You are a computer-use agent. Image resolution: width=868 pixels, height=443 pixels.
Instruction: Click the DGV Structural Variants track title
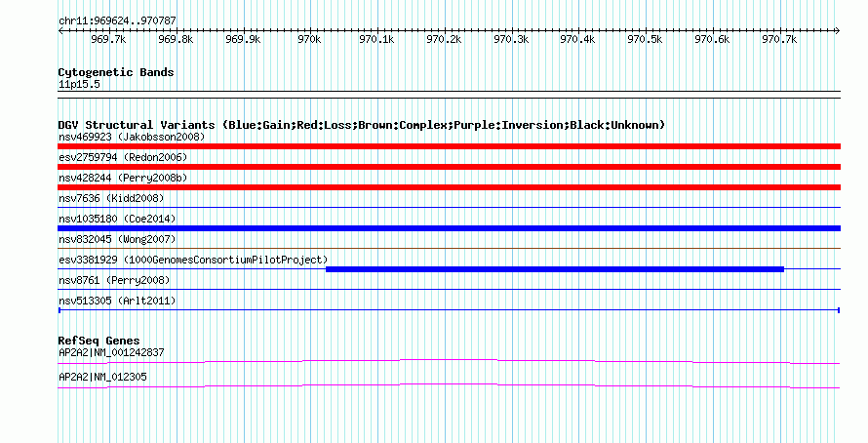point(362,125)
